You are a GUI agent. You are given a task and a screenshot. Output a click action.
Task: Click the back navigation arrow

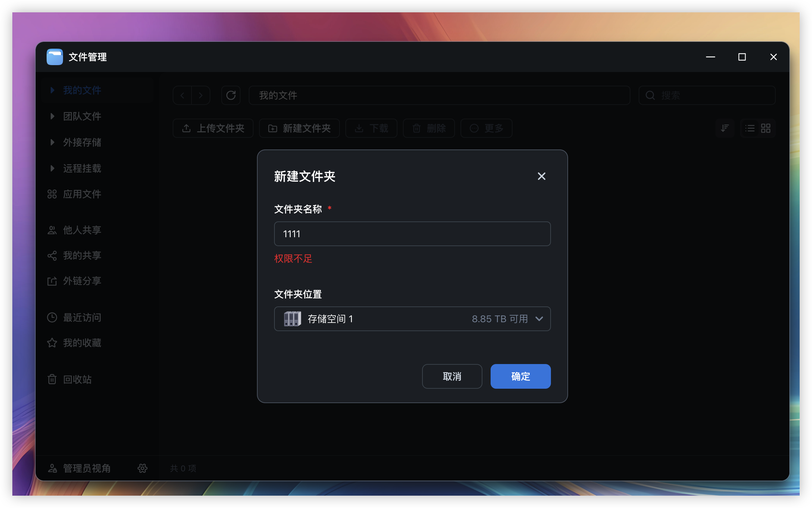pyautogui.click(x=183, y=95)
